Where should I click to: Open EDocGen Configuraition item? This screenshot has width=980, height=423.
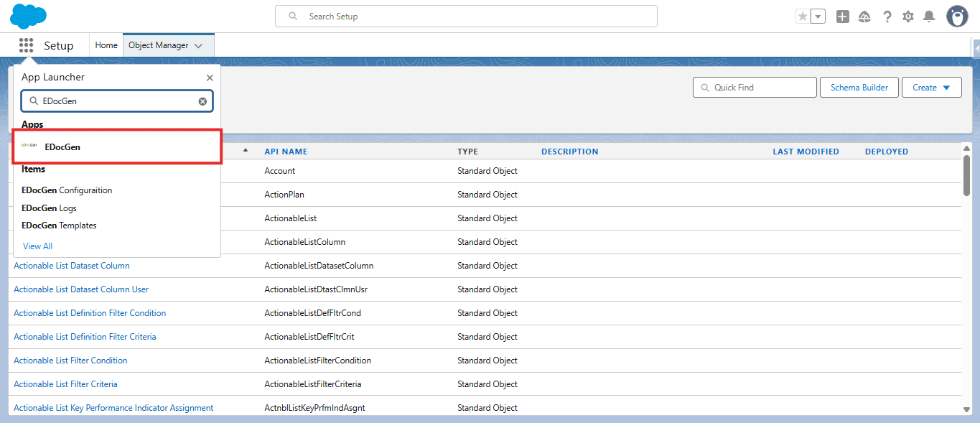(x=67, y=190)
